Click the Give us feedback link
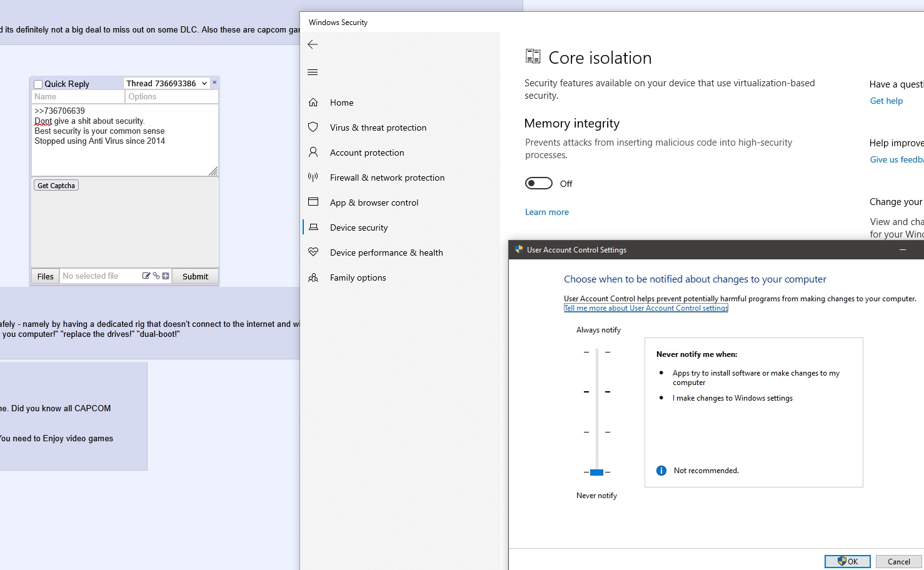Image resolution: width=924 pixels, height=570 pixels. tap(896, 159)
